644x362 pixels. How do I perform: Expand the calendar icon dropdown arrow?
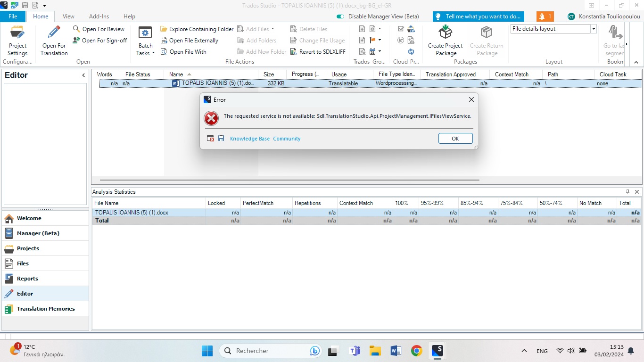(380, 51)
